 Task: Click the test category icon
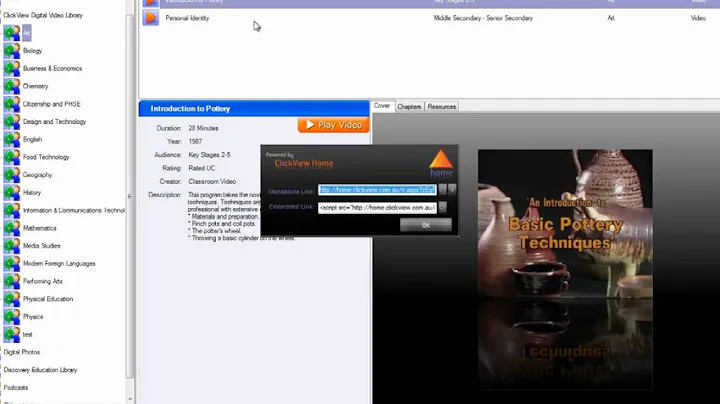click(x=12, y=334)
